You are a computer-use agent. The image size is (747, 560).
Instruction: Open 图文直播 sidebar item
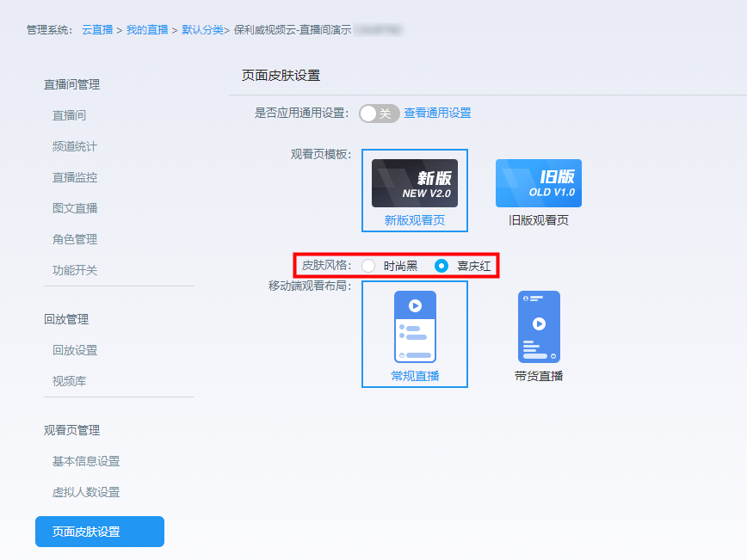(x=75, y=208)
